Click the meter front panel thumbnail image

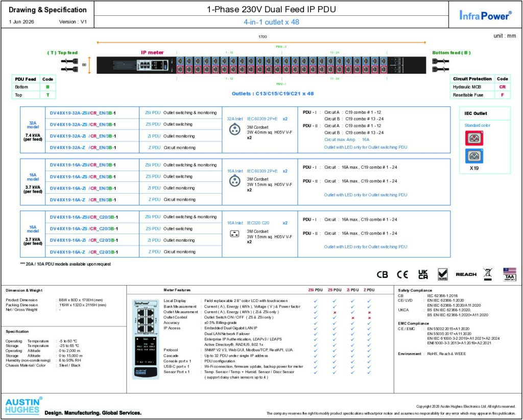tap(146, 339)
